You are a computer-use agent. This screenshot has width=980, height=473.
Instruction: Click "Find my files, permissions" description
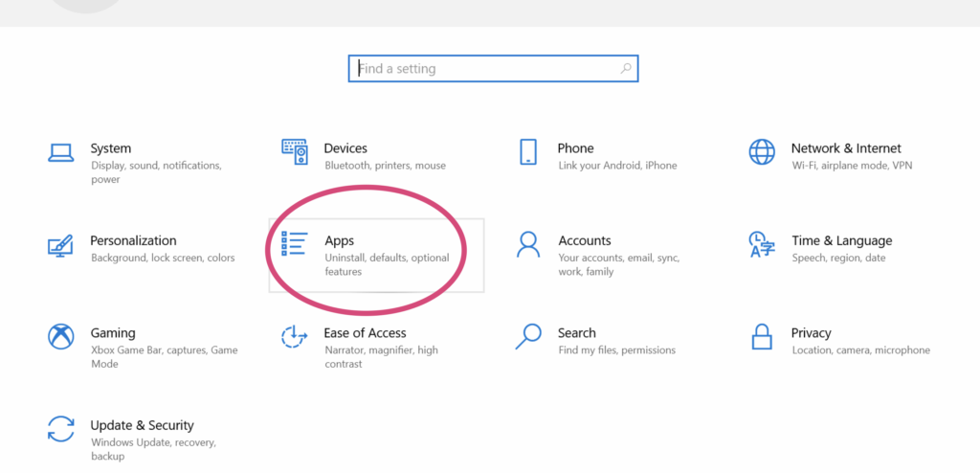pyautogui.click(x=617, y=350)
